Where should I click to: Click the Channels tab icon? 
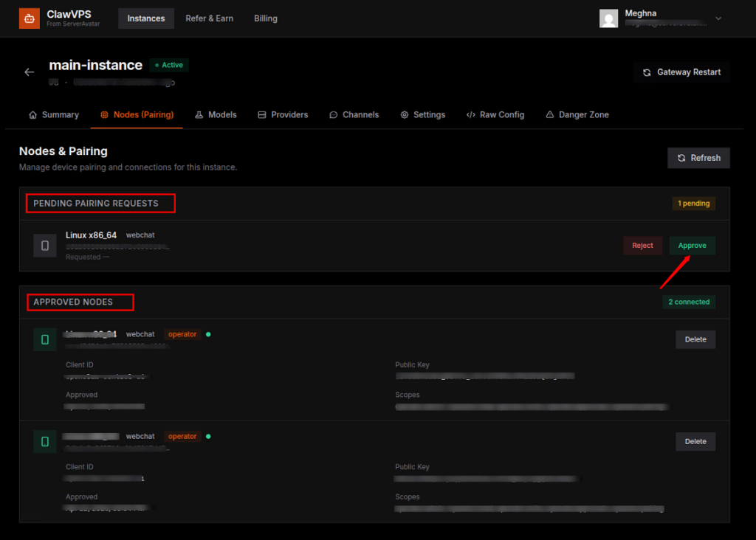click(334, 114)
